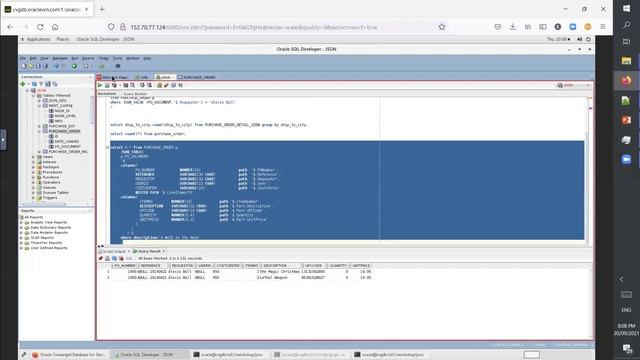640x360 pixels.
Task: Select the PO_DOCUMENT column in tree
Action: (x=67, y=147)
